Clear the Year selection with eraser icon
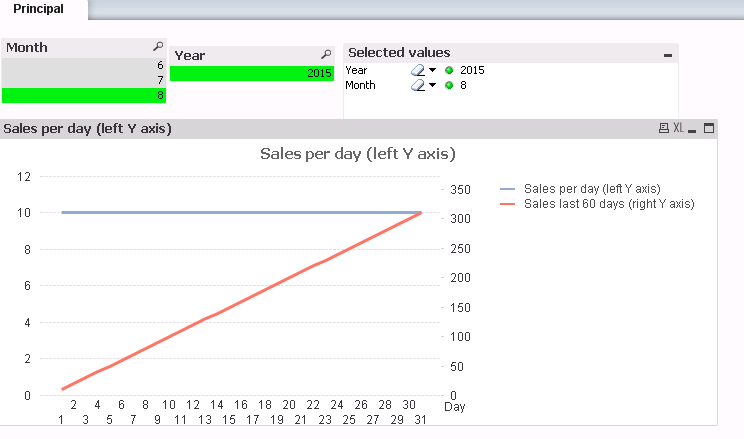 pyautogui.click(x=418, y=70)
